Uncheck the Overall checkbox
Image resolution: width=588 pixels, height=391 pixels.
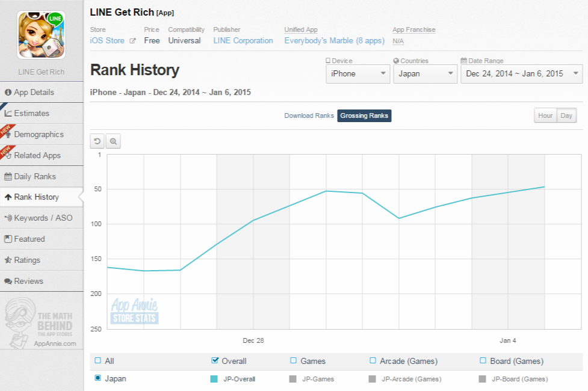pyautogui.click(x=214, y=361)
